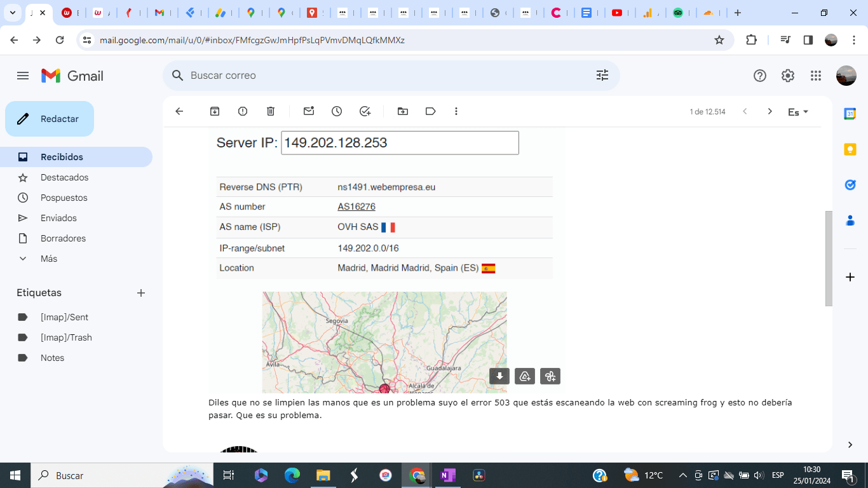
Task: Switch to the Google Docs browser tab
Action: point(587,13)
